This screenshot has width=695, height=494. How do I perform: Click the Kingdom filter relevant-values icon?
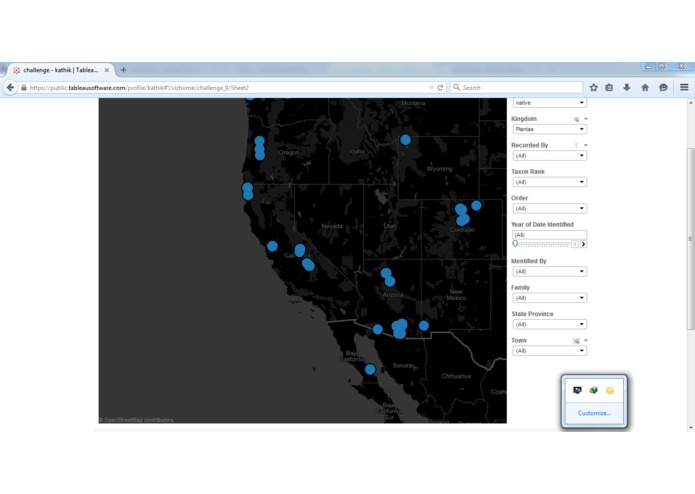(x=576, y=119)
